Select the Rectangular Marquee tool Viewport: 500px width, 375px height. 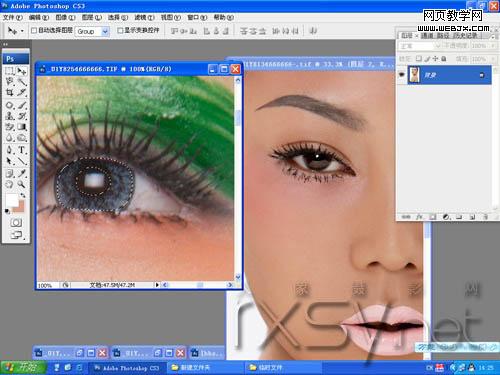tap(10, 71)
